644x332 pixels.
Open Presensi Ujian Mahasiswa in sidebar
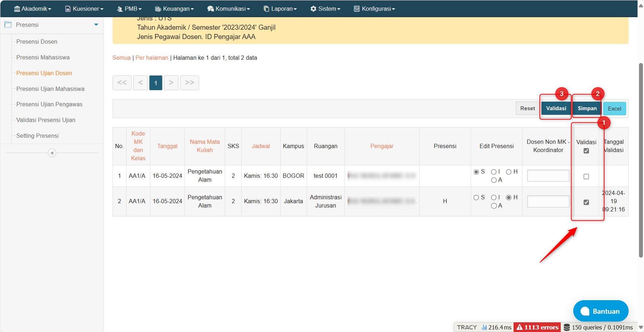tap(50, 89)
